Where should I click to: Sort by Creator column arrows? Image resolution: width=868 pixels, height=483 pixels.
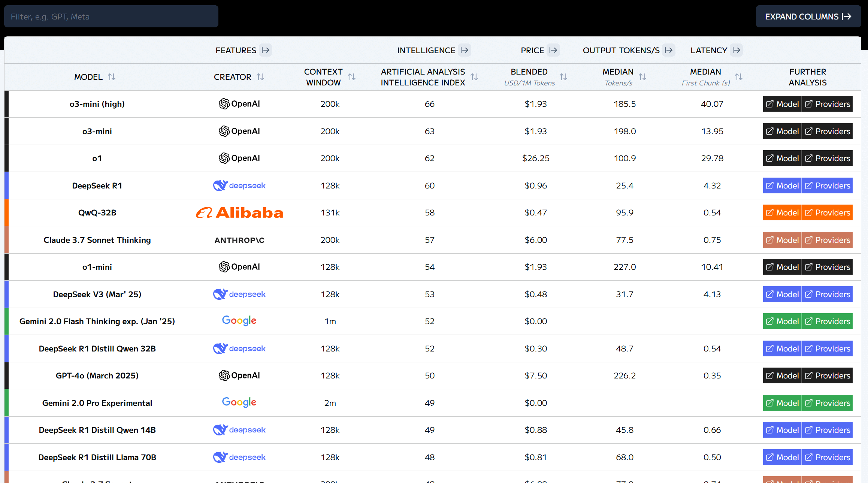(x=260, y=77)
